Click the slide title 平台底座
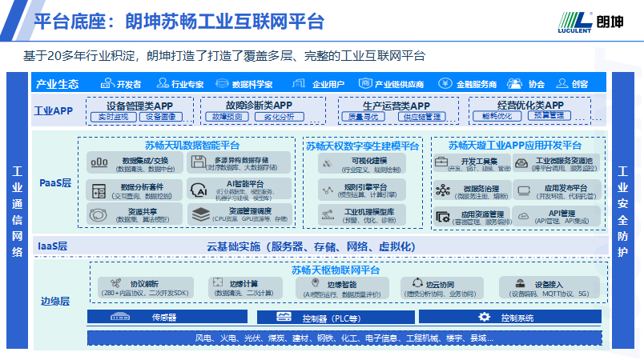 click(179, 22)
